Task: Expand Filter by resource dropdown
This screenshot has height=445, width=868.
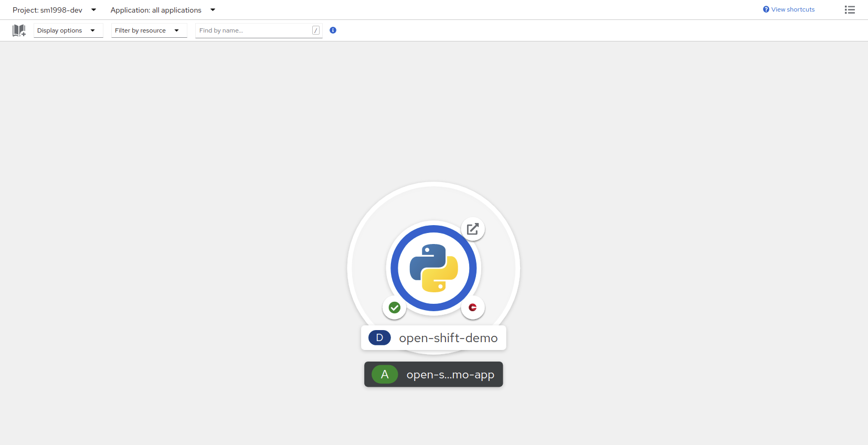Action: (x=149, y=30)
